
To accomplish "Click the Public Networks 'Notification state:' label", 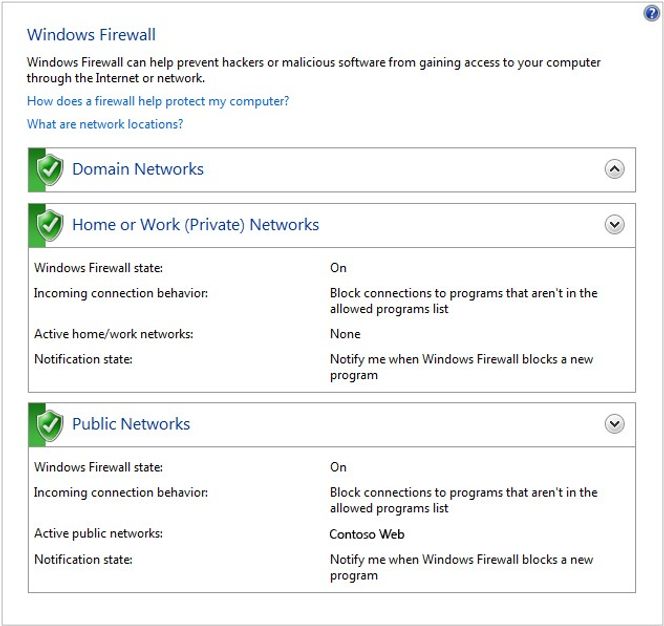I will (83, 559).
